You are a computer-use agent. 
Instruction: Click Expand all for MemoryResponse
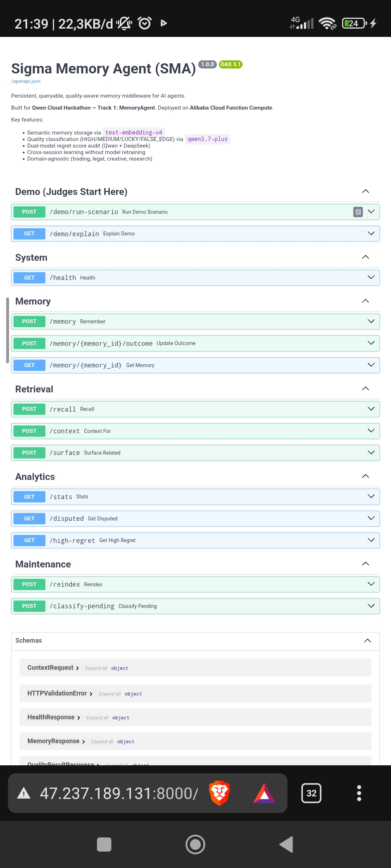coord(102,741)
